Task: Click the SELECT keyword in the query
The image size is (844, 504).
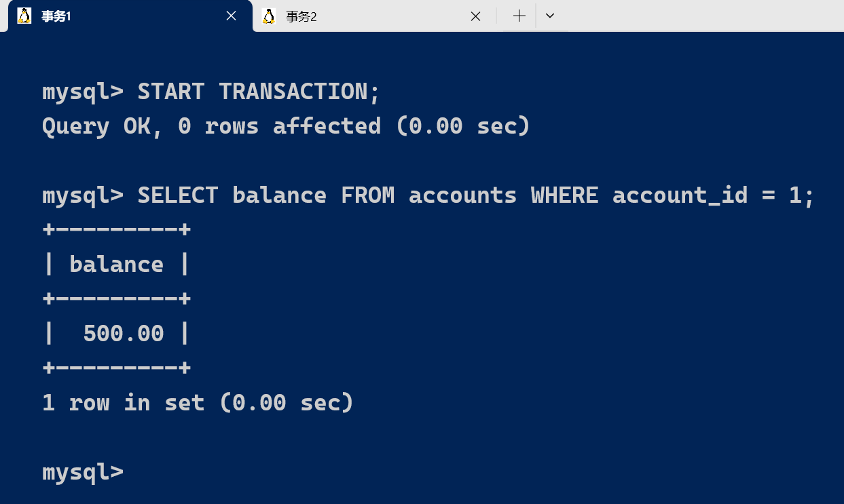Action: (x=177, y=195)
